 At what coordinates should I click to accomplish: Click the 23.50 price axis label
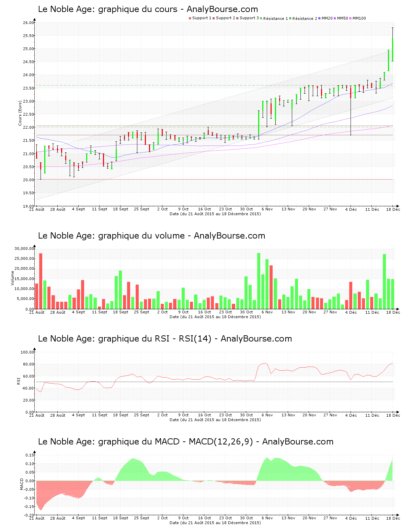point(28,88)
